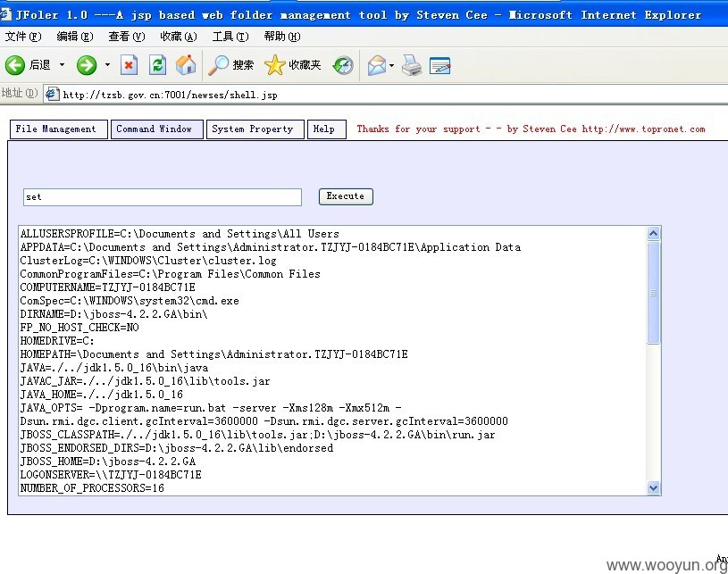
Task: Click the Stop loading icon
Action: point(129,65)
